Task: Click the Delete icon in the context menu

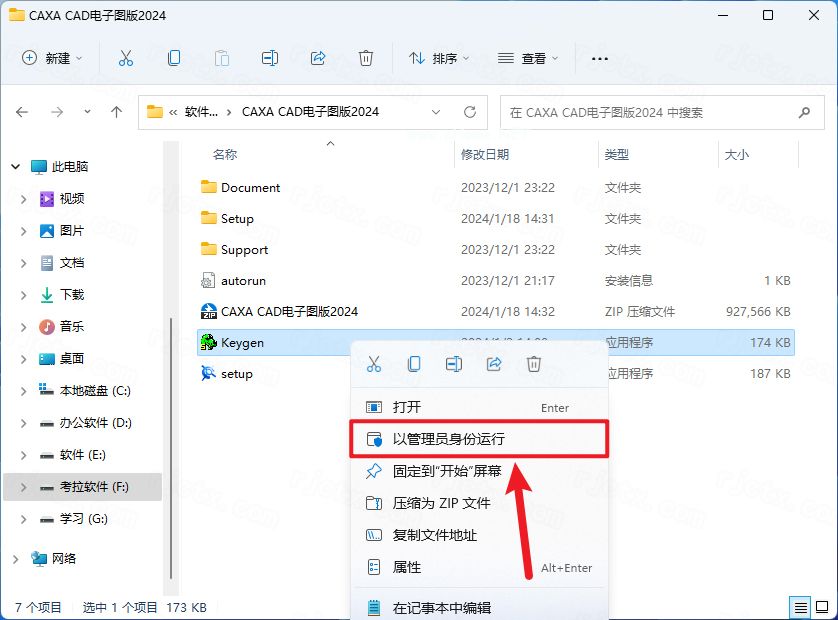Action: tap(534, 364)
